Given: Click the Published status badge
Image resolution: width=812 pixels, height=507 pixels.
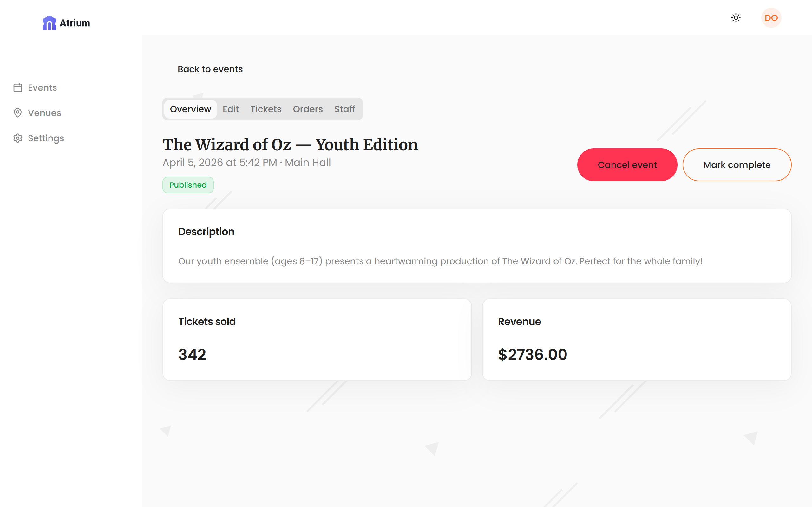Looking at the screenshot, I should click(188, 185).
